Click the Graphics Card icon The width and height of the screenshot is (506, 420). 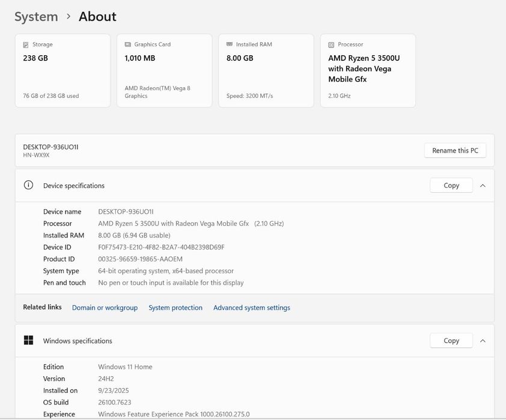128,45
